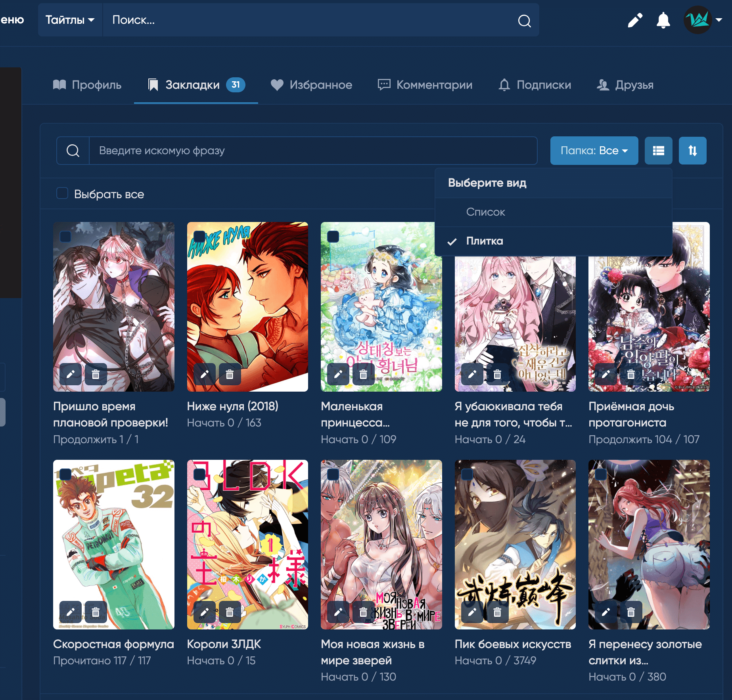Click the user avatar in header
732x700 pixels.
click(x=698, y=20)
